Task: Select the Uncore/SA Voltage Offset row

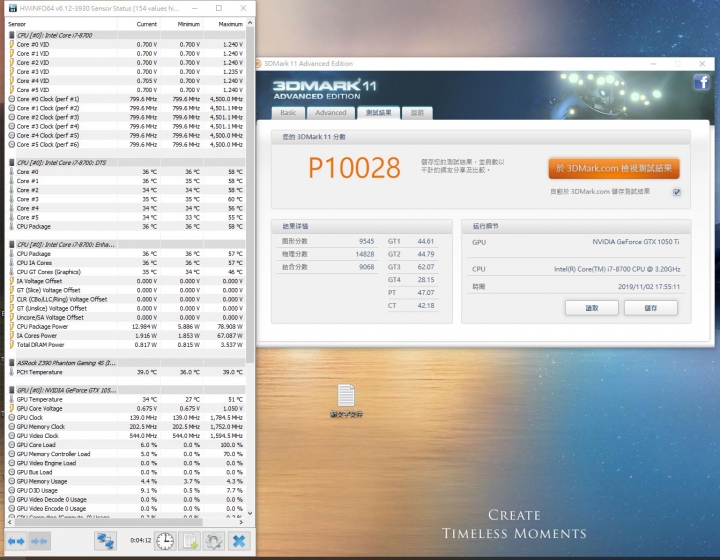Action: click(126, 317)
